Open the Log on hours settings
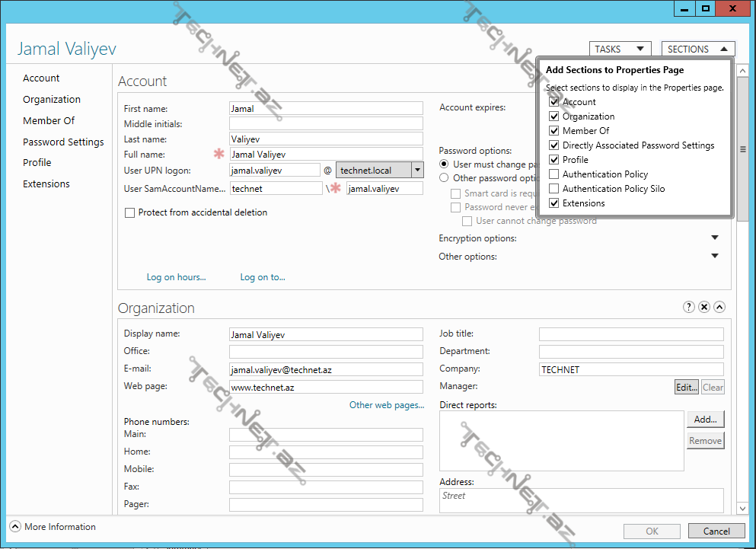Viewport: 756px width, 549px height. [176, 277]
